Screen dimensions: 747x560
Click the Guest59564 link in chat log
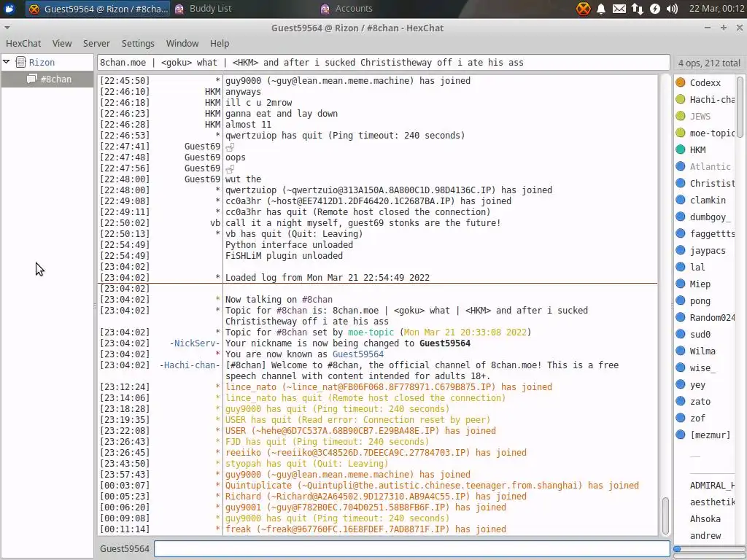(357, 354)
